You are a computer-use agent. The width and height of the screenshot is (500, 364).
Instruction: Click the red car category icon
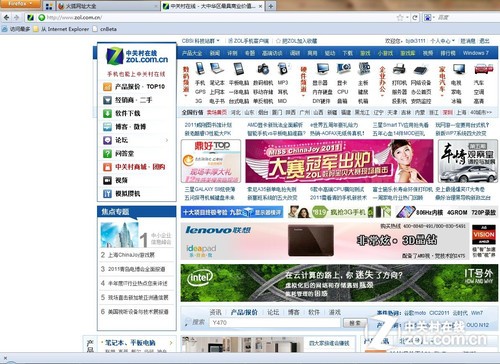(484, 69)
